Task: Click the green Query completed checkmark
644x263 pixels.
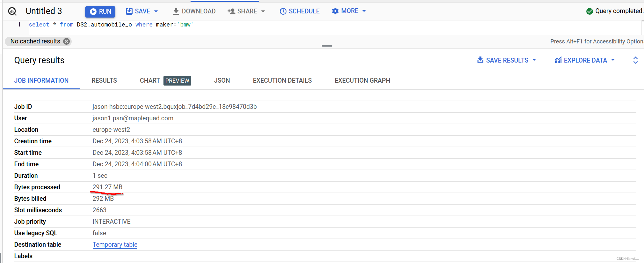Action: tap(590, 11)
